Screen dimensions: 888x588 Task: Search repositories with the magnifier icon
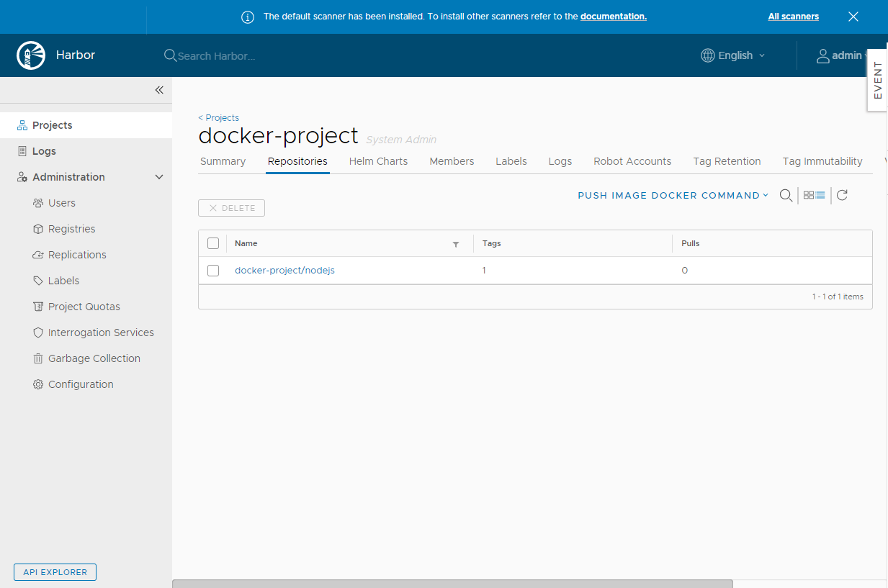[786, 195]
